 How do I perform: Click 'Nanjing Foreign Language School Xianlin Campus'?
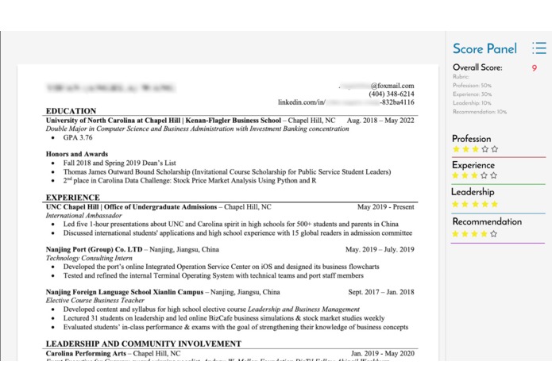[125, 292]
